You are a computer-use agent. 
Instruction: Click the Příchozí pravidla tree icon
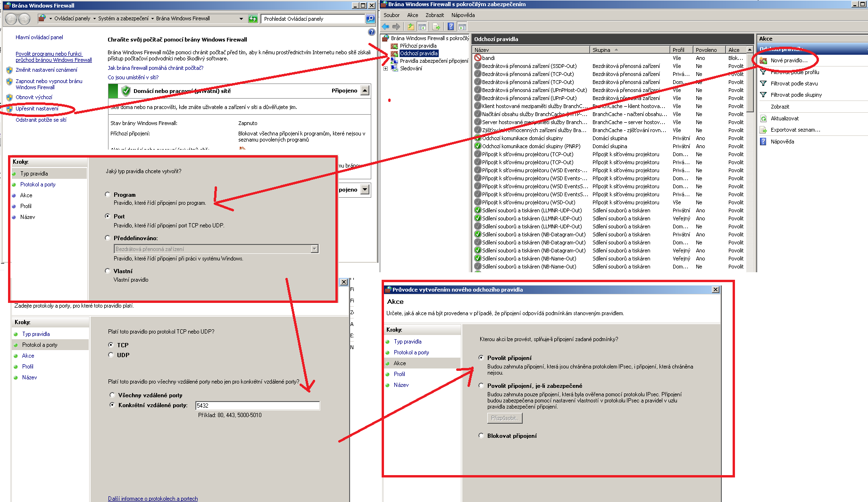point(394,46)
